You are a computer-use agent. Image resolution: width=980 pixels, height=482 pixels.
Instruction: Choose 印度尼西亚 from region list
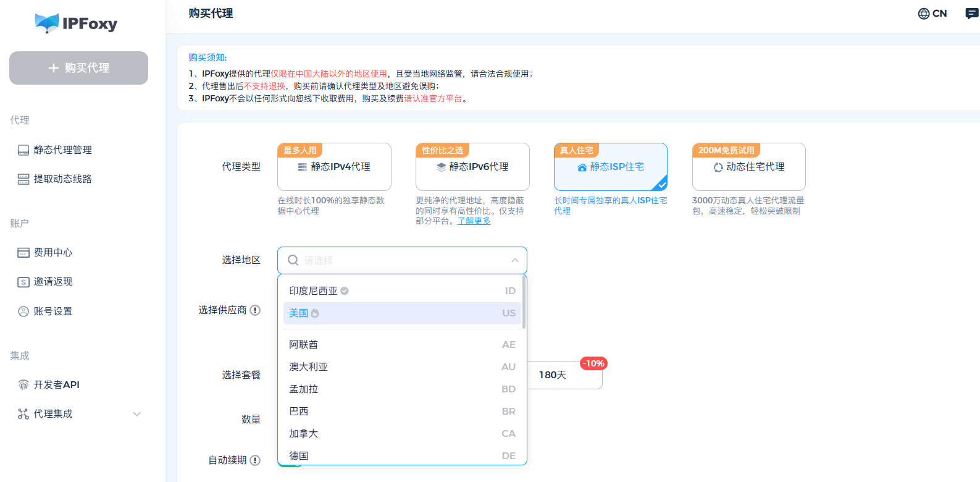pyautogui.click(x=402, y=291)
